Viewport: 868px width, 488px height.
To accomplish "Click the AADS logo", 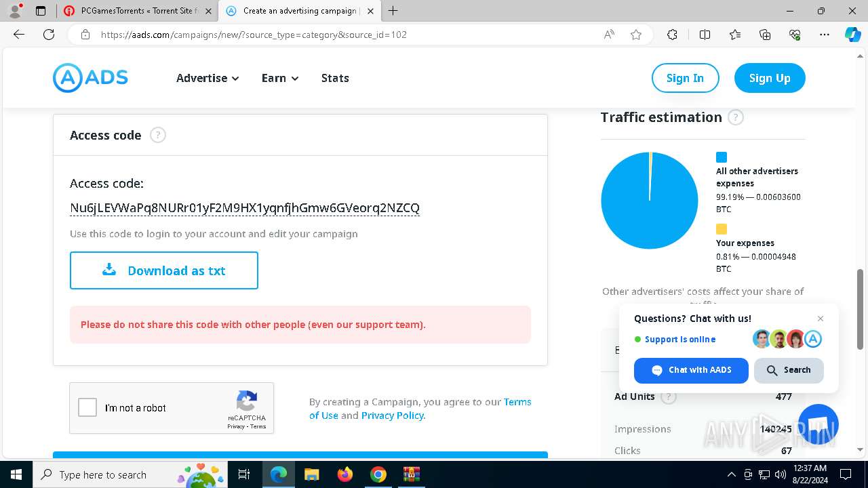I will pyautogui.click(x=90, y=78).
